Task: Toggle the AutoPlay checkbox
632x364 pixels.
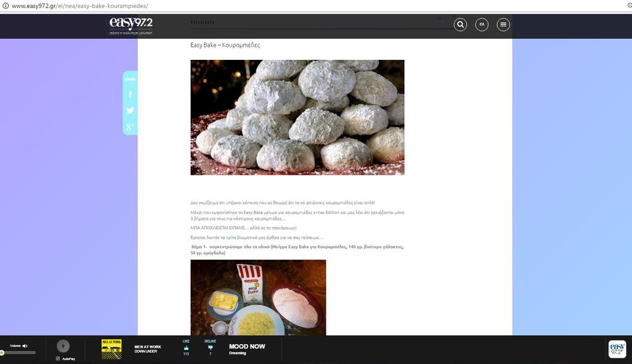Action: coord(57,358)
